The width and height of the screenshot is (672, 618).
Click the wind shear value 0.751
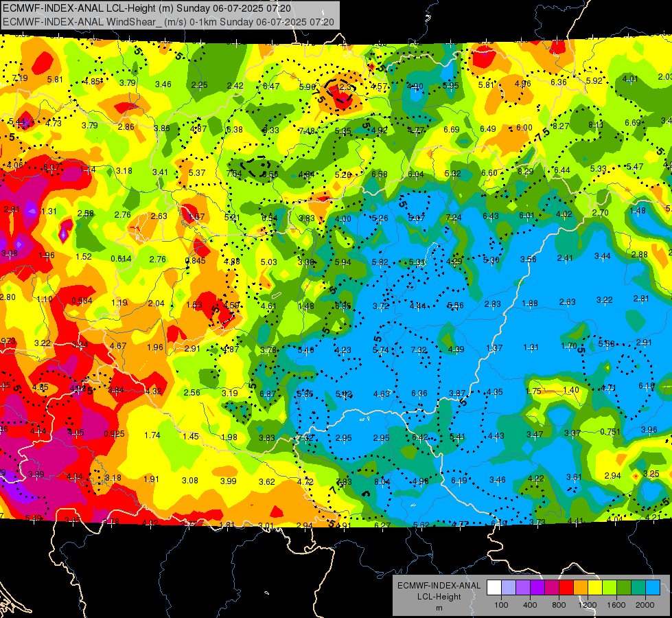pyautogui.click(x=610, y=431)
